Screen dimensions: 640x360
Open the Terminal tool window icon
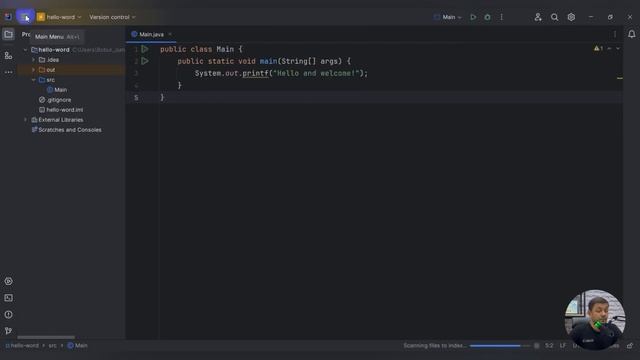[8, 298]
